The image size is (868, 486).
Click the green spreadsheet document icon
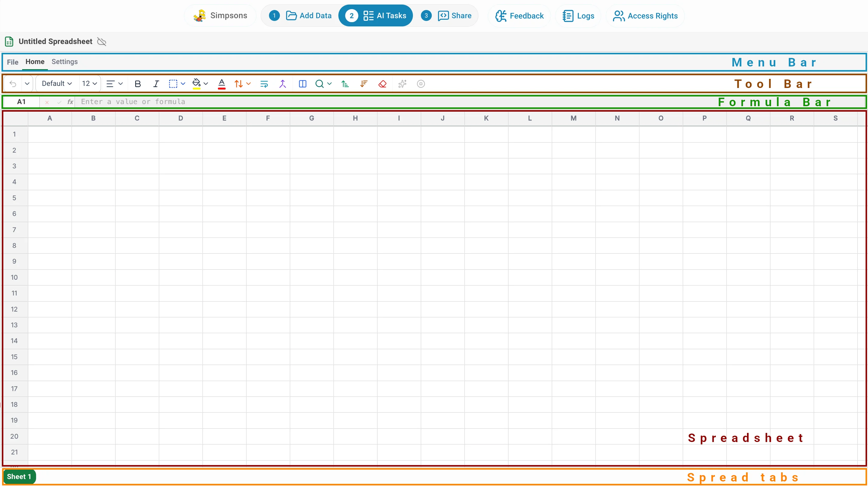click(x=9, y=42)
